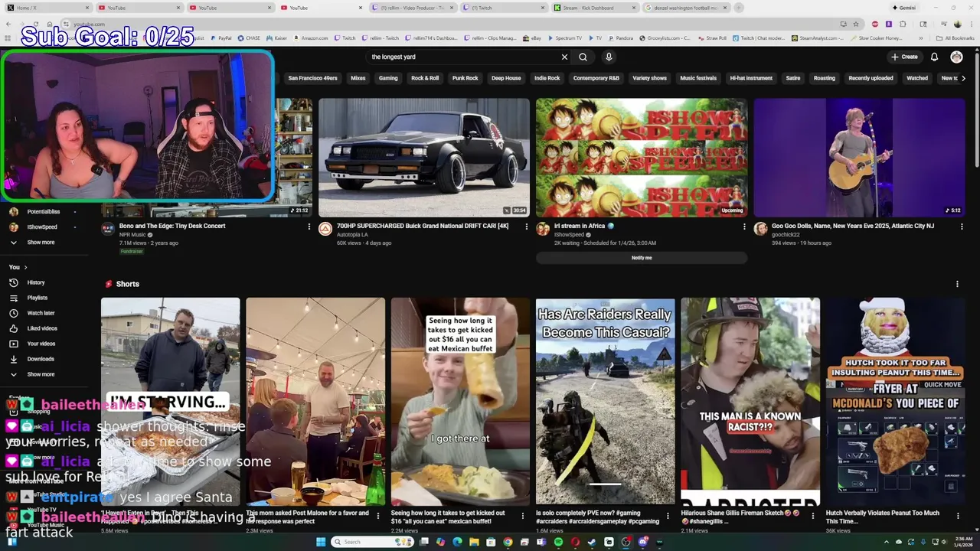The width and height of the screenshot is (980, 551).
Task: Open the Pandora bookmark
Action: coord(620,37)
